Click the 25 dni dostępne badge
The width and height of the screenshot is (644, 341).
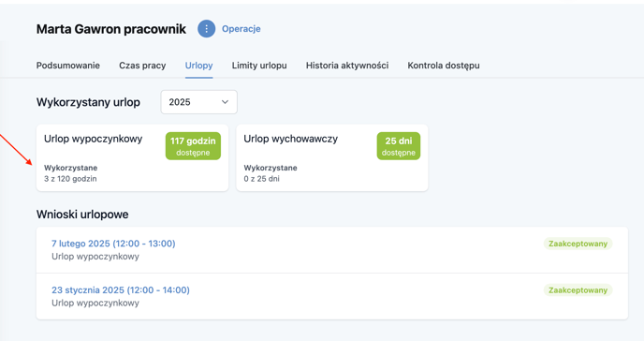[399, 146]
